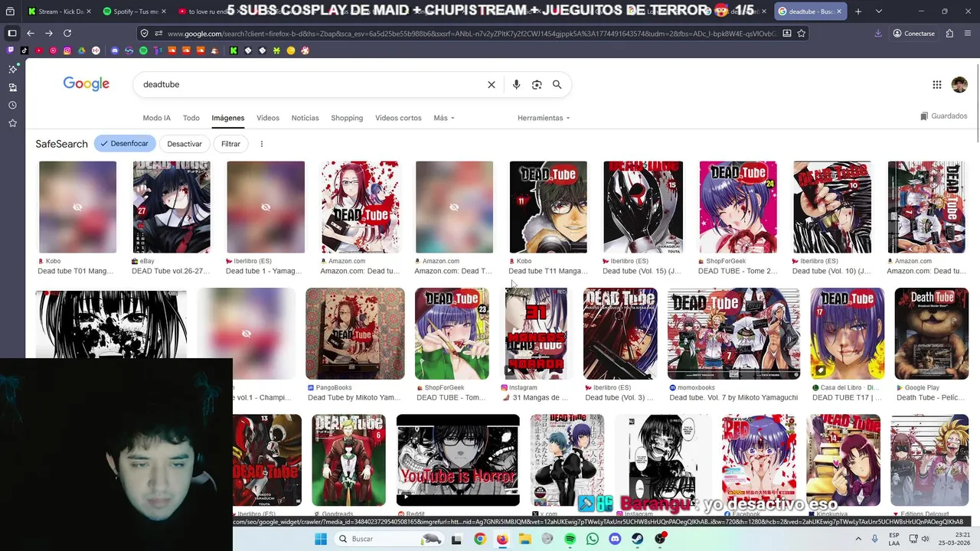Open site tracking protection shield icon
980x551 pixels.
145,34
